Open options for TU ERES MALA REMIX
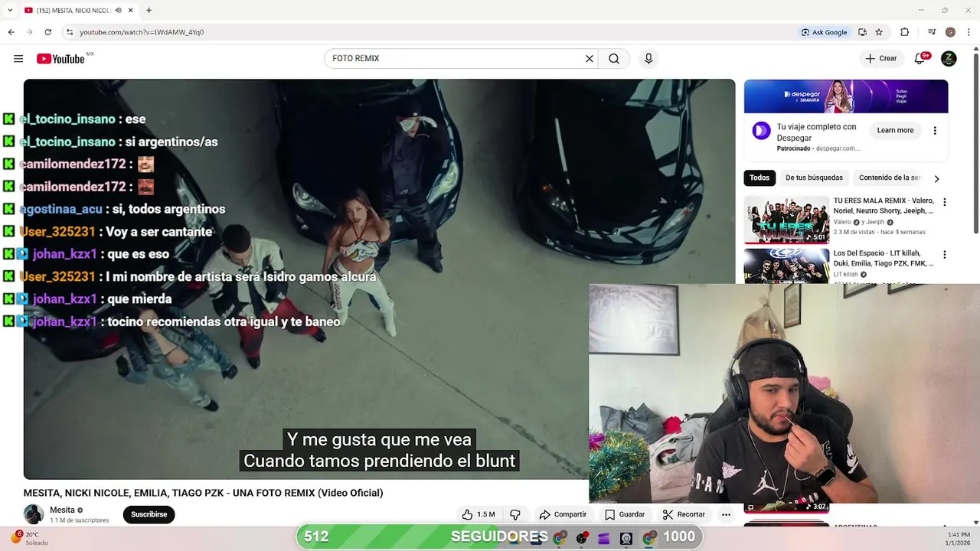 (x=944, y=202)
